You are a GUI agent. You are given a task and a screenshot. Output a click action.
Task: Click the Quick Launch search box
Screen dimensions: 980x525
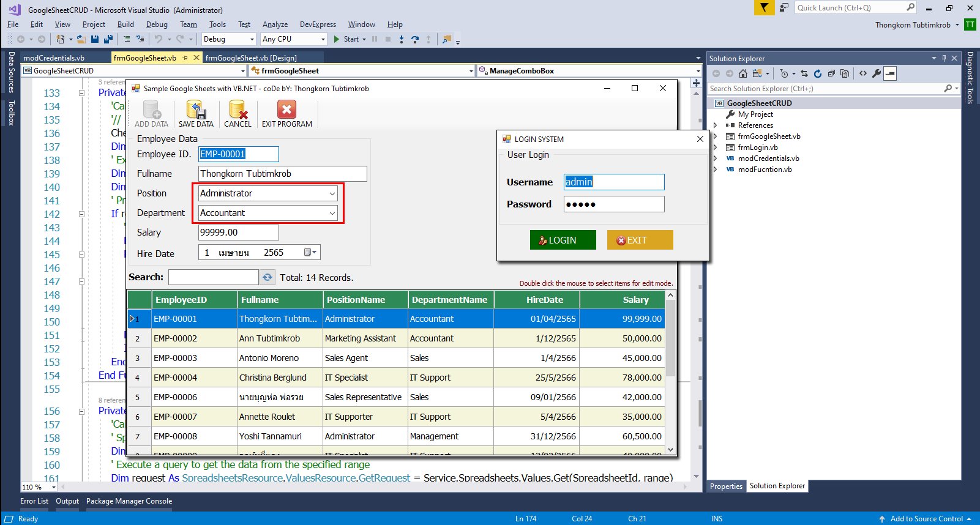(x=856, y=8)
